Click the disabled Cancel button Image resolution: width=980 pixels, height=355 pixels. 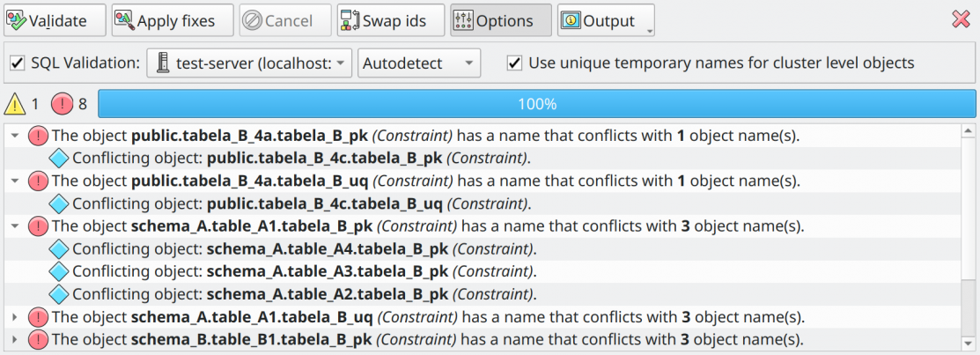point(285,20)
